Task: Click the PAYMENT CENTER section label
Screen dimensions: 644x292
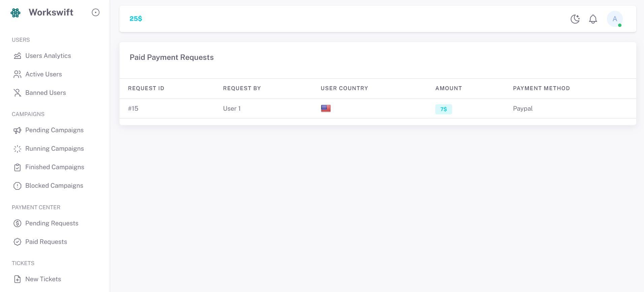Action: (x=36, y=208)
